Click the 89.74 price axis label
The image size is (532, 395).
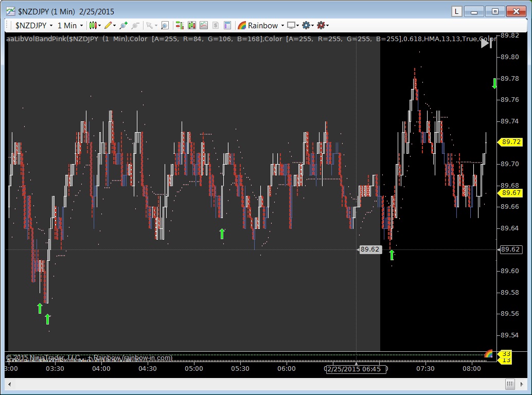[x=509, y=121]
